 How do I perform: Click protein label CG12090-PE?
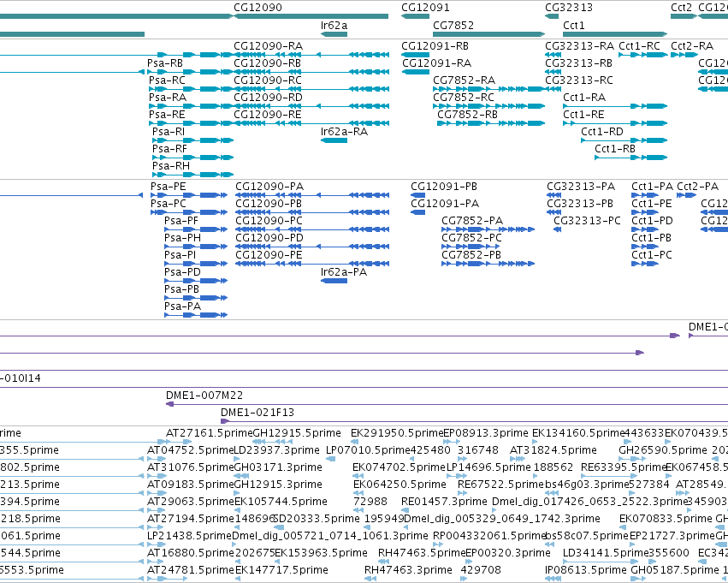269,254
